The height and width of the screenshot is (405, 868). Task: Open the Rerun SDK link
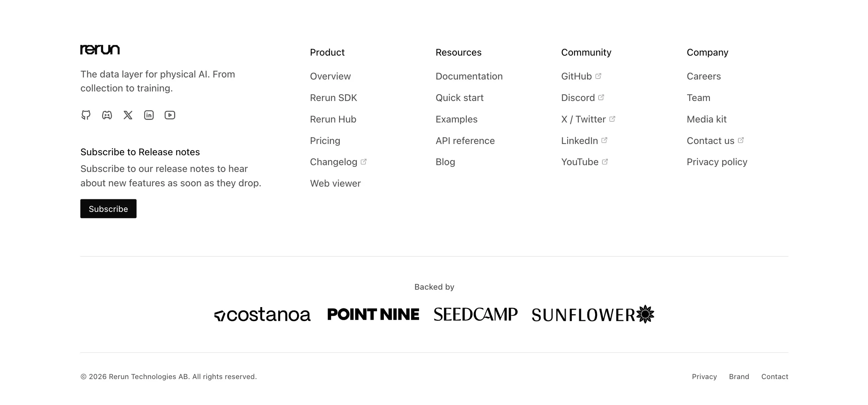coord(333,98)
